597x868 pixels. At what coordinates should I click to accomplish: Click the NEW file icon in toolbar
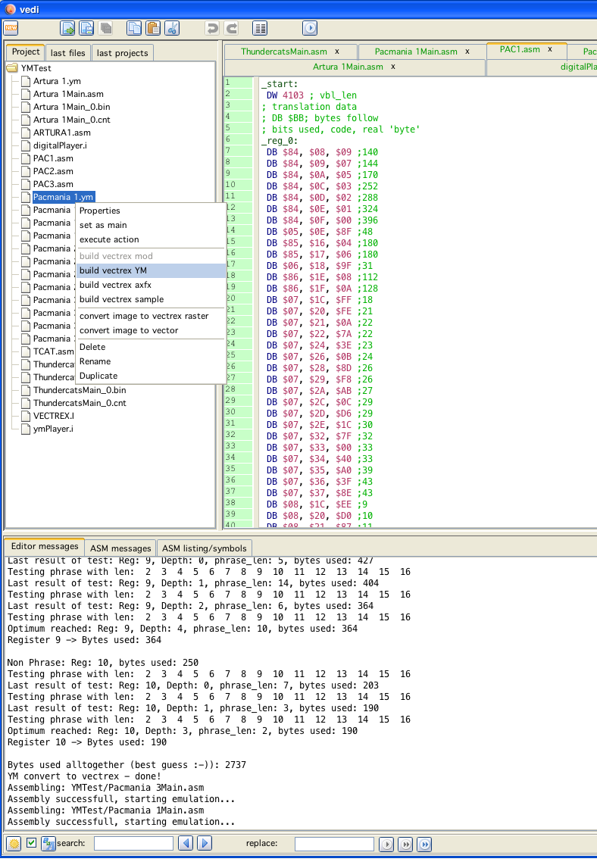pyautogui.click(x=11, y=28)
